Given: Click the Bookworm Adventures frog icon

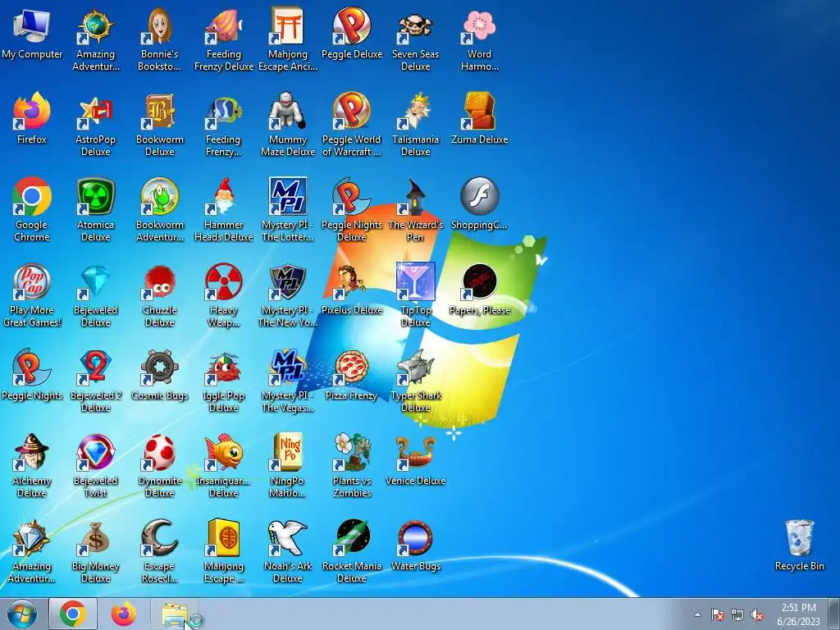Looking at the screenshot, I should pos(160,209).
